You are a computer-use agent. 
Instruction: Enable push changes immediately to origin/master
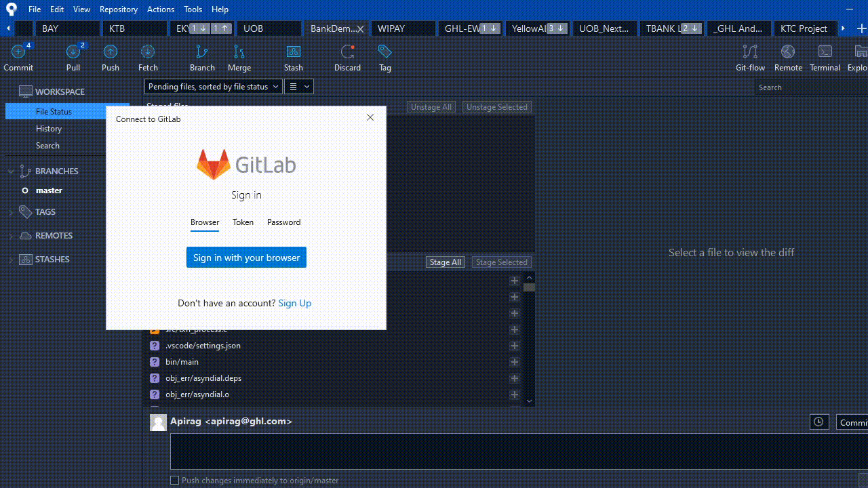pyautogui.click(x=174, y=480)
